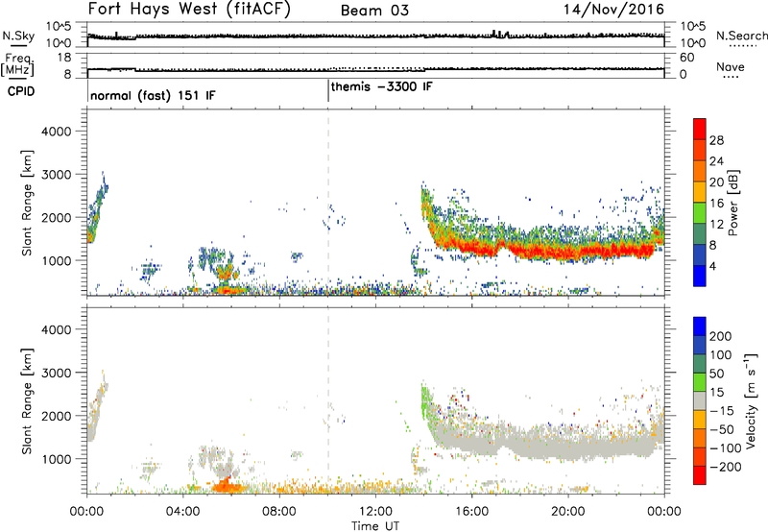Click the dashed CPID change line in power panel
This screenshot has width=768, height=532.
pyautogui.click(x=328, y=203)
